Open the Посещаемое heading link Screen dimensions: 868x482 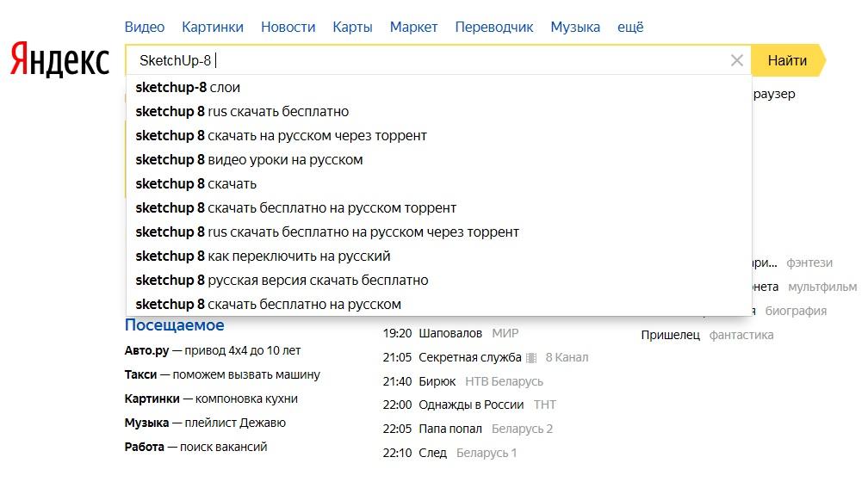coord(174,325)
